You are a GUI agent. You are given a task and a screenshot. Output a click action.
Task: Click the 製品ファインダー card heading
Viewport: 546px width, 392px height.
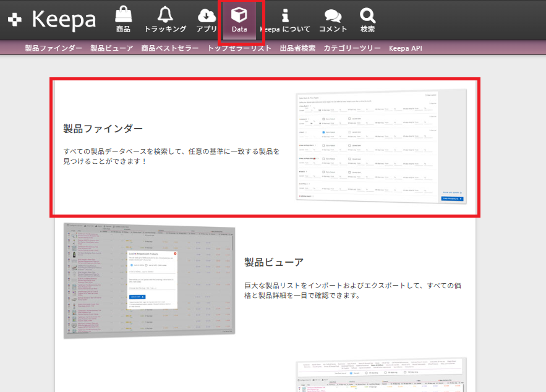(x=103, y=129)
